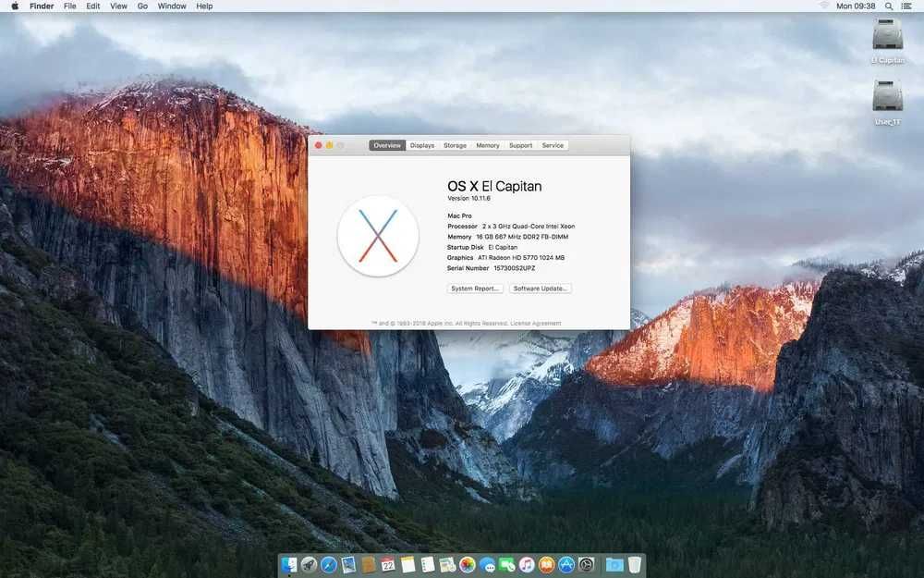Open Messages blue bubble icon

[487, 565]
